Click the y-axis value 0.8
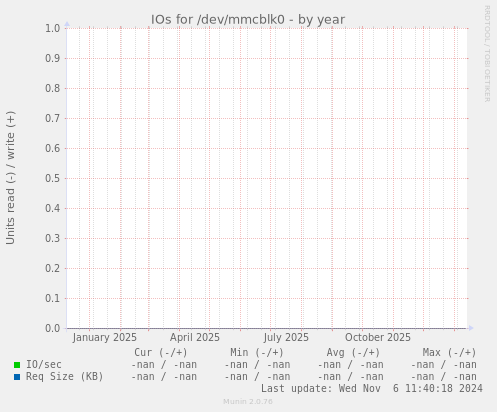Screen dimensions: 497x412 53,88
